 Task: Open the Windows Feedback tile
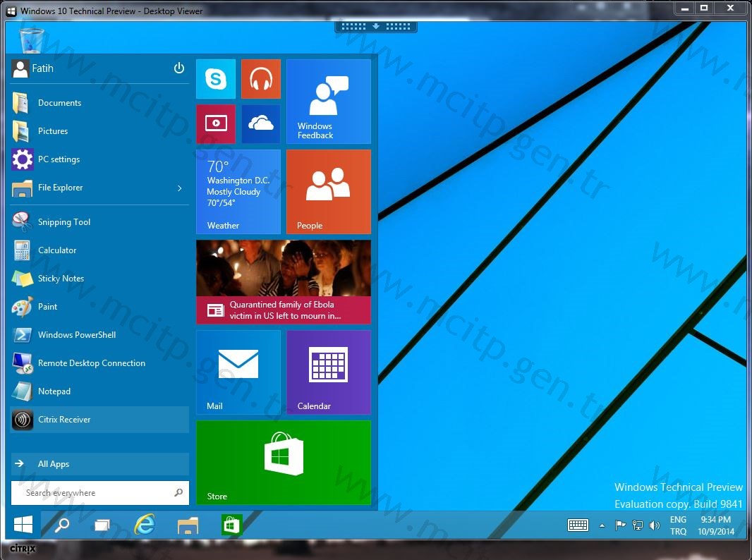[329, 101]
